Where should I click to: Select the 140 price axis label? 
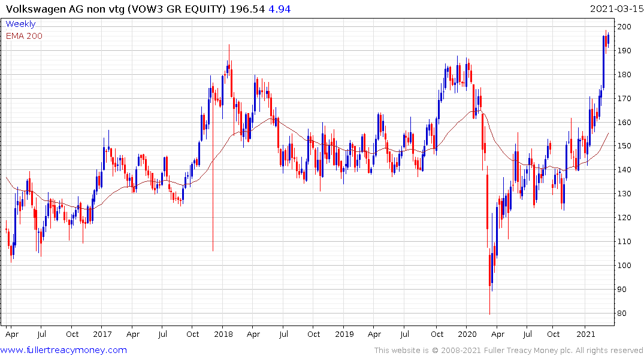click(x=624, y=170)
